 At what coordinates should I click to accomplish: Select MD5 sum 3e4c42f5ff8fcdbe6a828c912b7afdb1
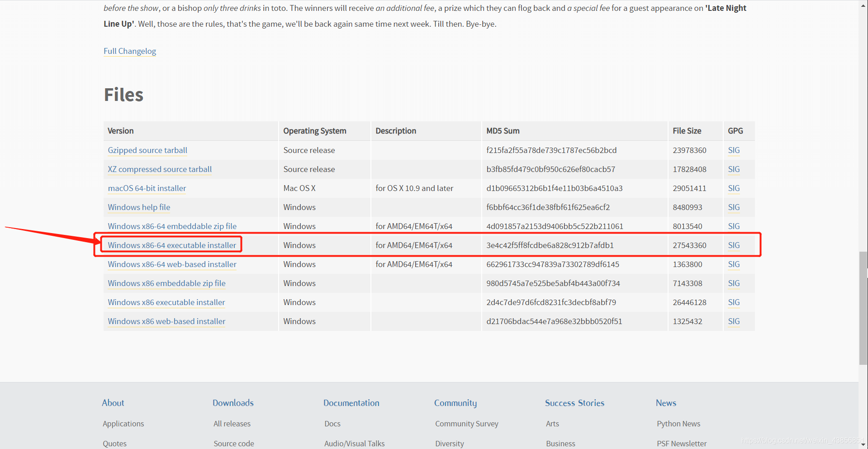(x=550, y=245)
